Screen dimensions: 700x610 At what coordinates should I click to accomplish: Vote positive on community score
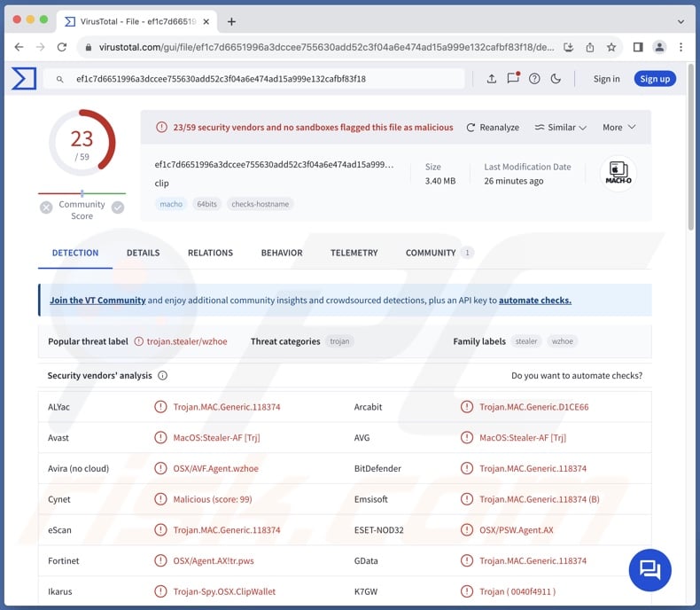118,207
